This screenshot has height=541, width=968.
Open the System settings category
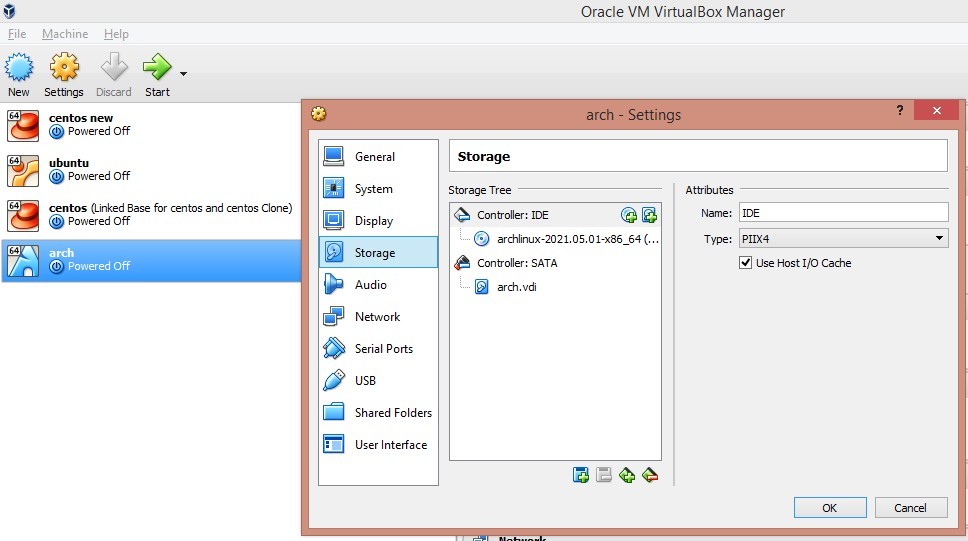pos(378,189)
